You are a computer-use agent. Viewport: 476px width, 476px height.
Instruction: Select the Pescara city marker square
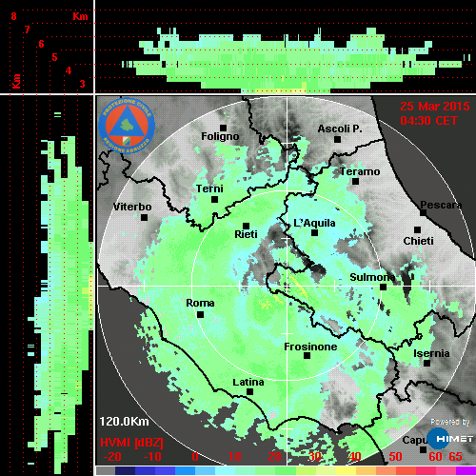click(x=424, y=213)
